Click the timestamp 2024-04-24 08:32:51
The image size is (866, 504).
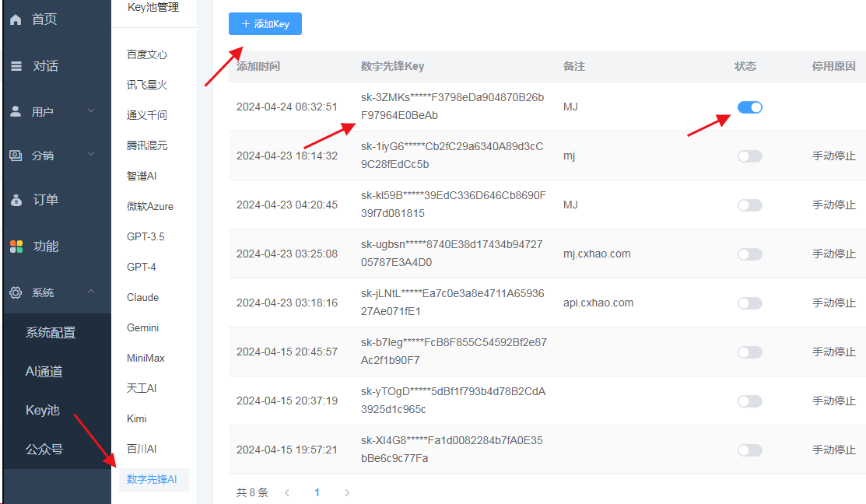click(286, 107)
